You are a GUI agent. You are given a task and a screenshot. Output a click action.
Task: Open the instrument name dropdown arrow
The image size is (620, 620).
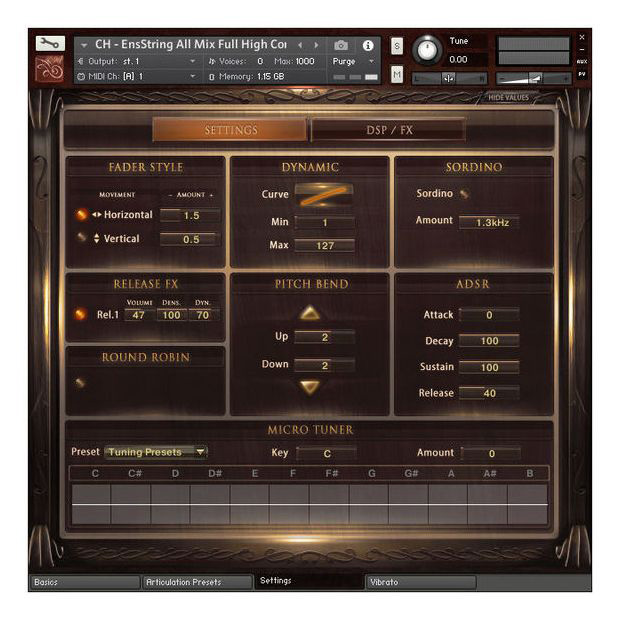point(84,45)
